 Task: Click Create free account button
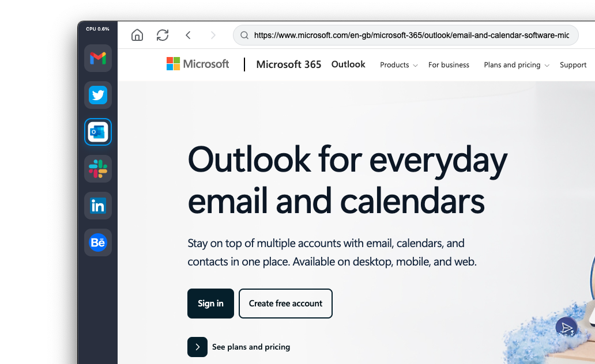point(285,304)
